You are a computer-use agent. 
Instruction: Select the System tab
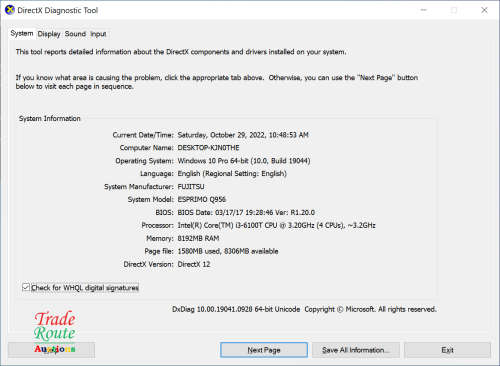pyautogui.click(x=22, y=33)
